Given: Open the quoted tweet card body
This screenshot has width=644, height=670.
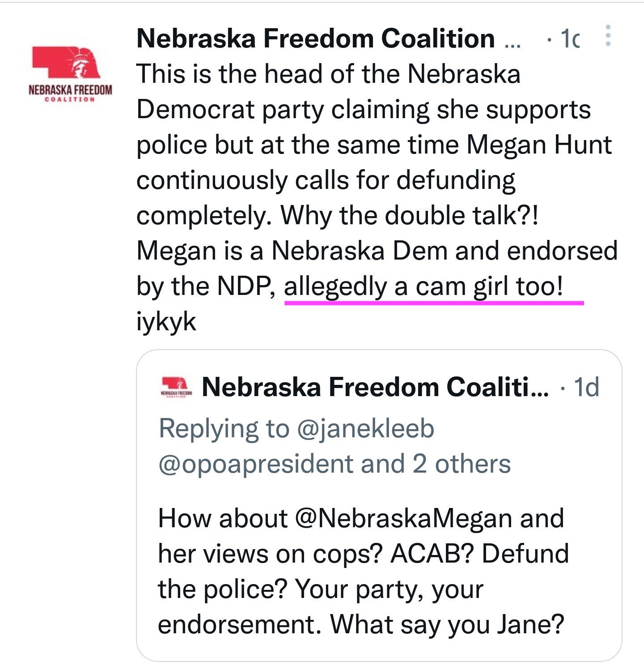Looking at the screenshot, I should coord(379,505).
